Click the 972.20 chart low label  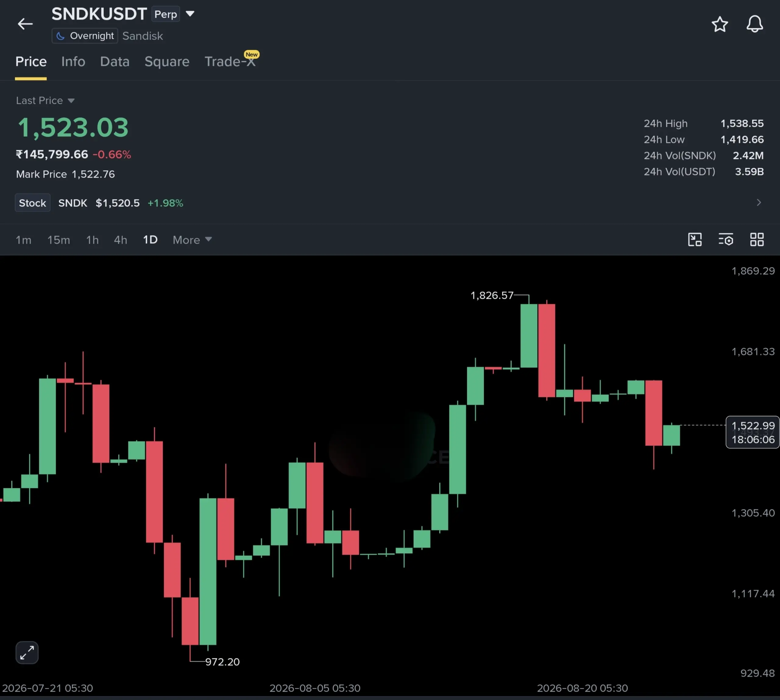coord(222,662)
